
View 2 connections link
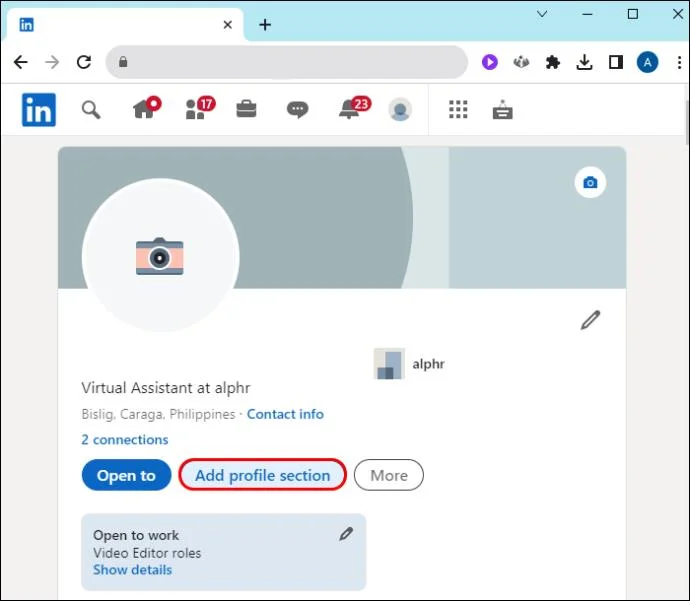125,440
